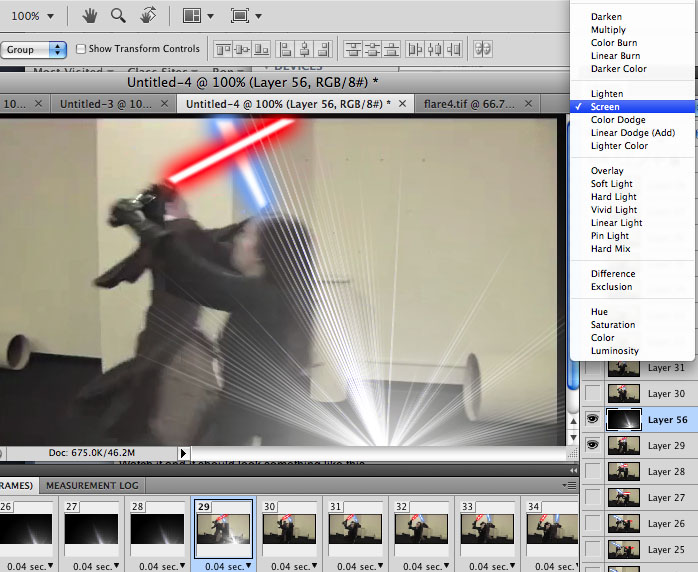This screenshot has height=572, width=698.
Task: Click Distribute Top Edges icon
Action: tap(353, 49)
